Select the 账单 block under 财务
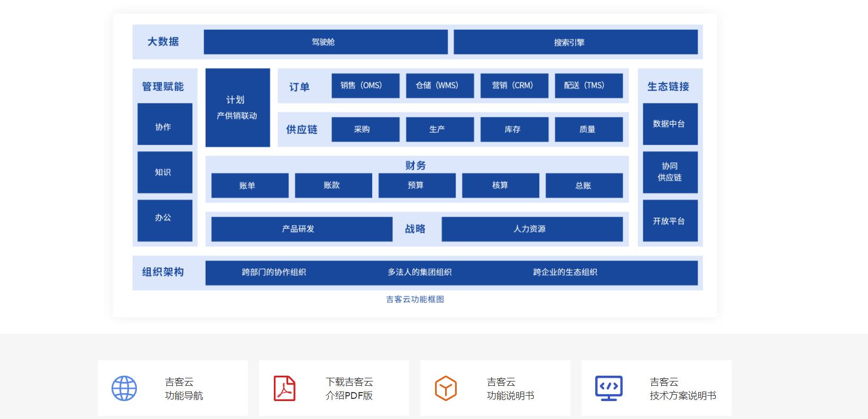 [x=250, y=185]
